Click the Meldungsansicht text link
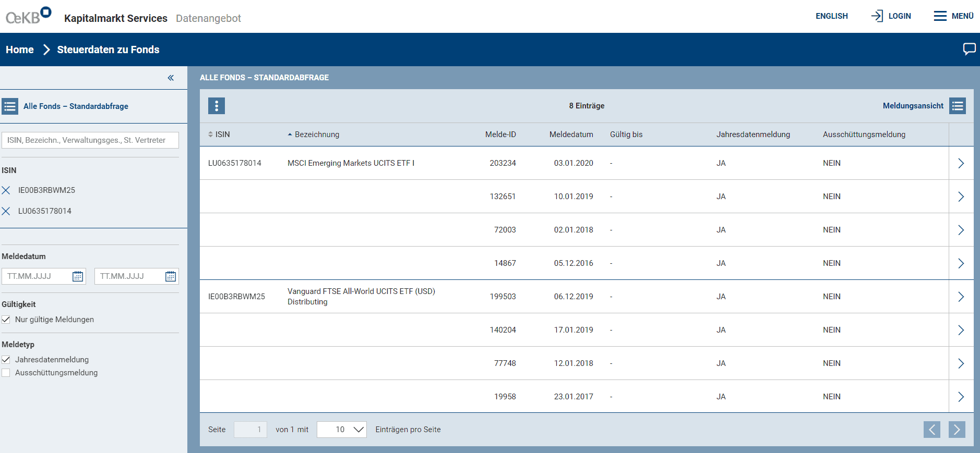Image resolution: width=980 pixels, height=453 pixels. click(913, 106)
